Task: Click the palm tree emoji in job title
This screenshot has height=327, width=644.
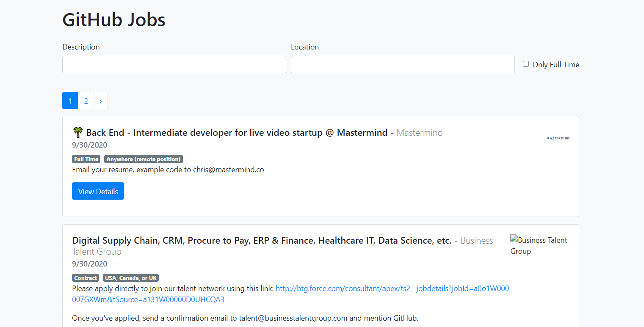Action: coord(77,132)
